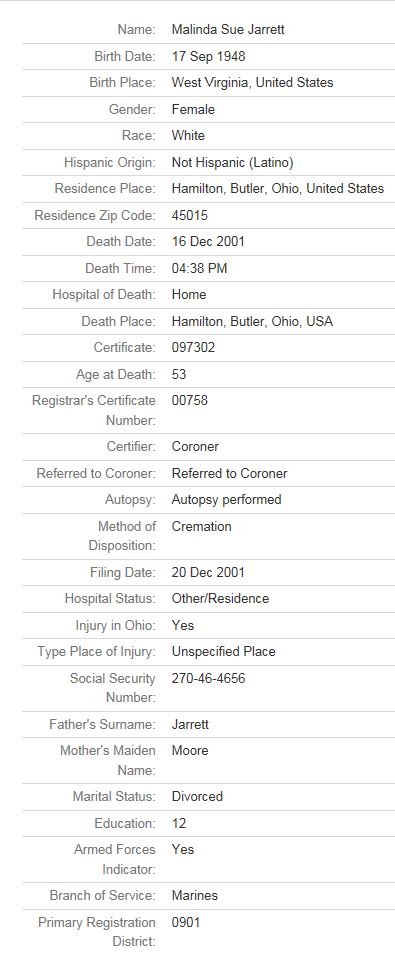395x956 pixels.
Task: Click the Other/Residence hospital status
Action: click(x=220, y=599)
